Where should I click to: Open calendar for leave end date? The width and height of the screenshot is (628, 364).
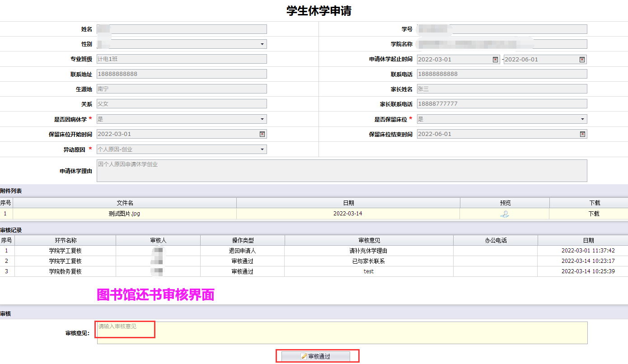point(582,60)
